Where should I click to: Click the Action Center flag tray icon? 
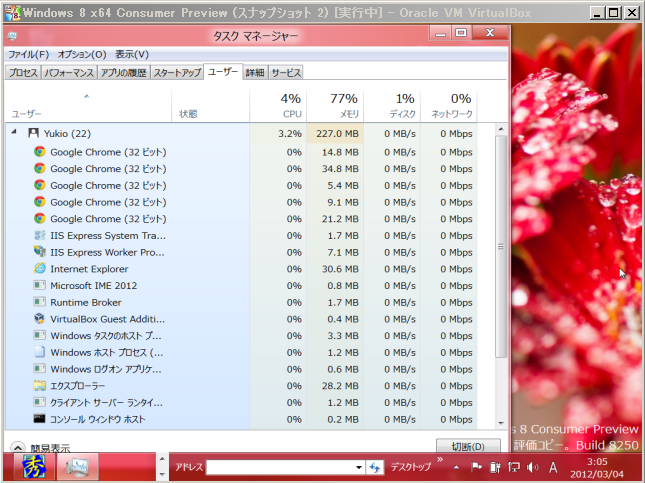477,467
